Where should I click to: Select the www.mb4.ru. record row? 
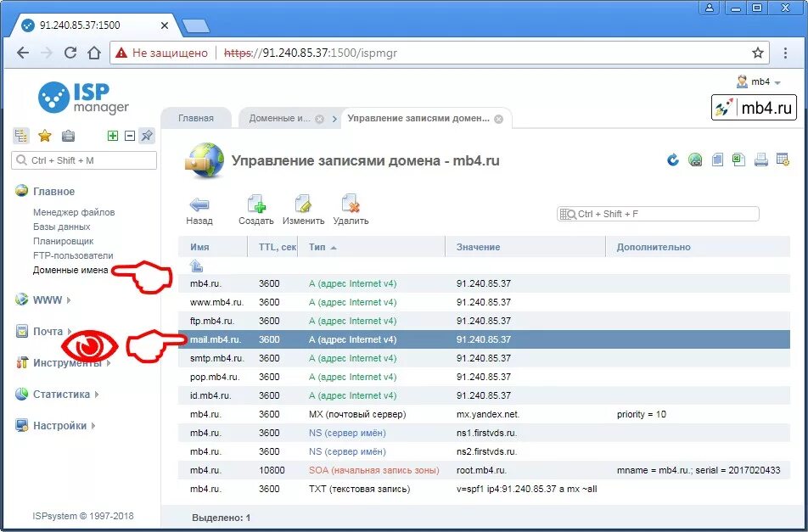(484, 302)
